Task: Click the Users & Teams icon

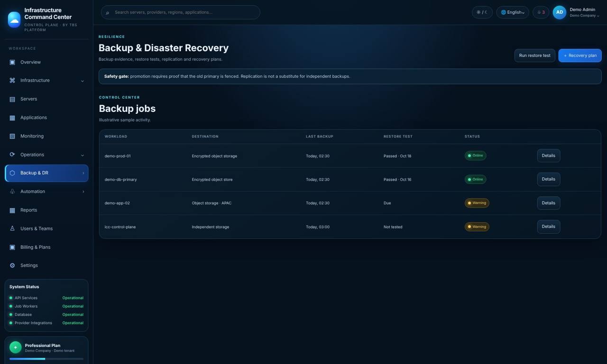Action: (12, 228)
